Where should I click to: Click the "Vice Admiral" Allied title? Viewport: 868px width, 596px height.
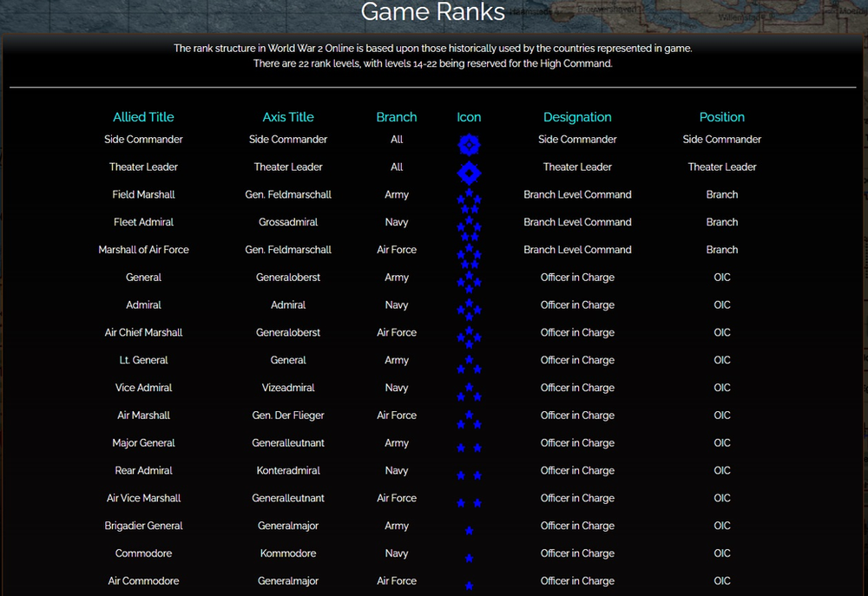[143, 388]
